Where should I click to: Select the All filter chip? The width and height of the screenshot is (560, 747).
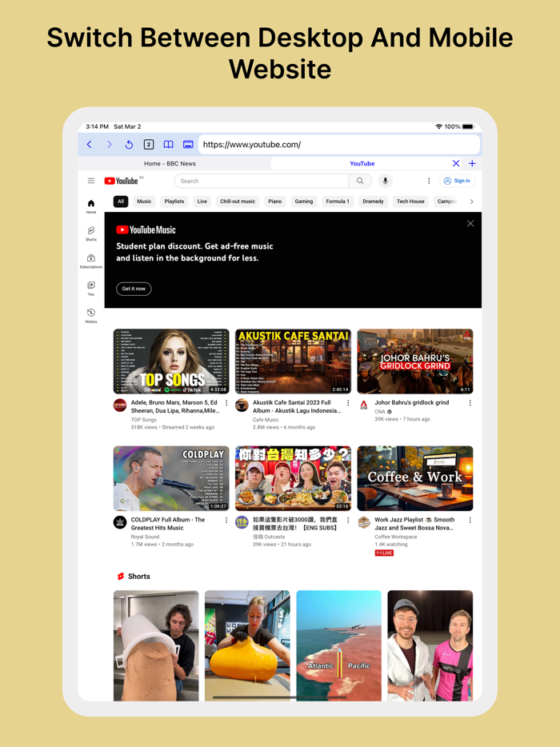(121, 202)
